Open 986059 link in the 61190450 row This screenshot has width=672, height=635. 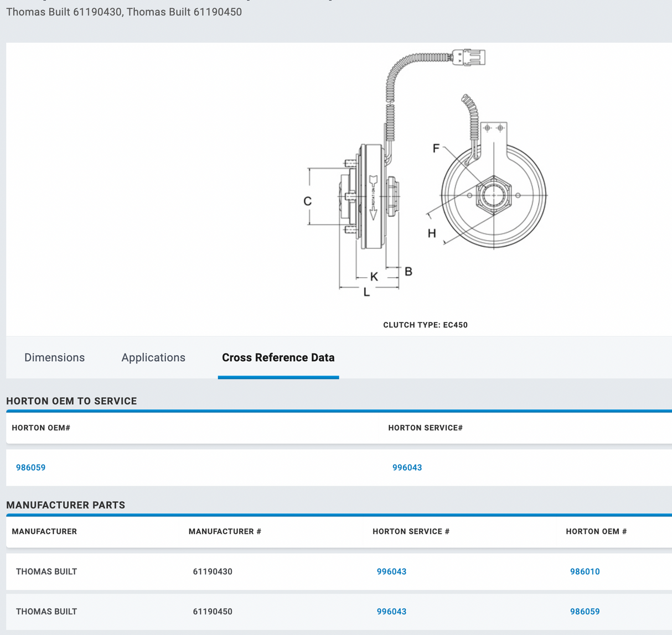coord(585,612)
